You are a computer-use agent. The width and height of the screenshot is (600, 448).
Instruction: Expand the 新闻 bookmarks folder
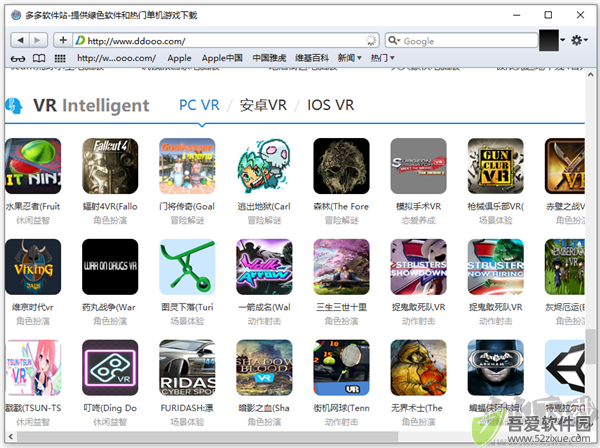click(349, 58)
